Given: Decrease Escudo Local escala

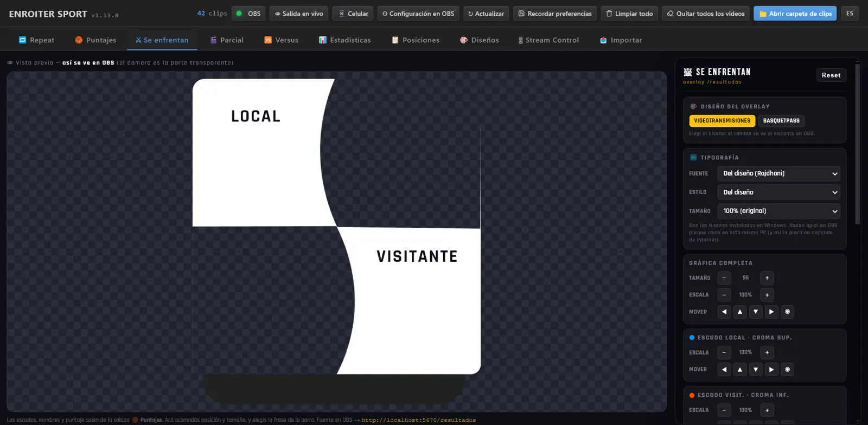Looking at the screenshot, I should (724, 352).
